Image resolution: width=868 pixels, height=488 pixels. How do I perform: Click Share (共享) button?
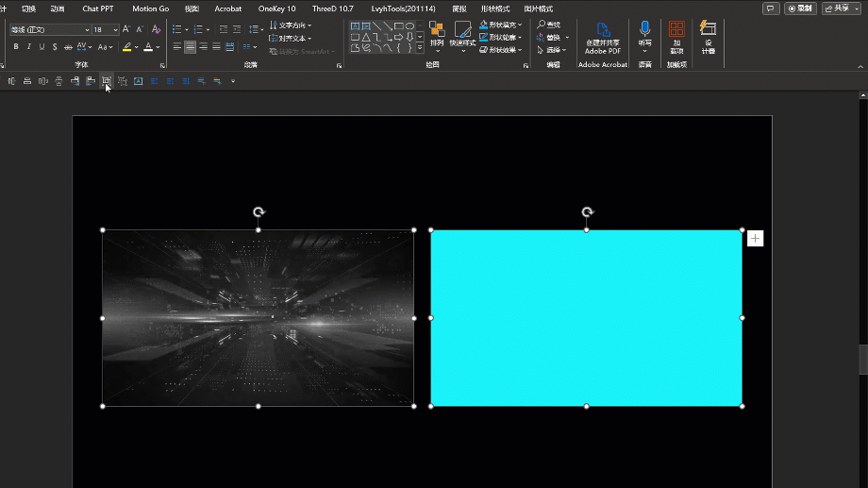coord(841,8)
